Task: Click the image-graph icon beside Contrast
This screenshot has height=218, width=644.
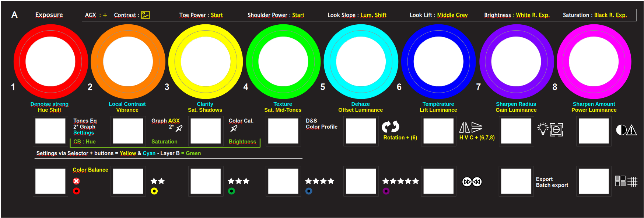Action: coord(146,15)
